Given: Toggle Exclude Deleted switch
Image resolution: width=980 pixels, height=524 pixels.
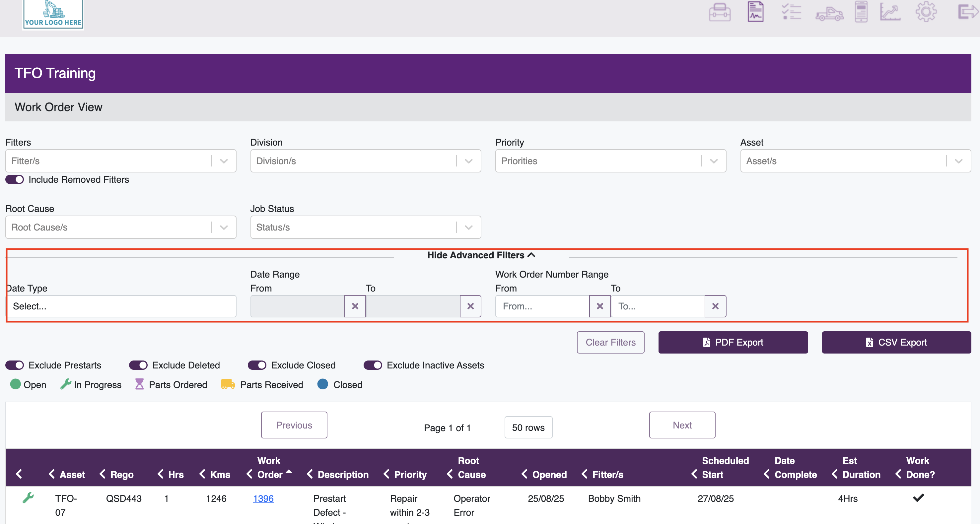Looking at the screenshot, I should 138,365.
